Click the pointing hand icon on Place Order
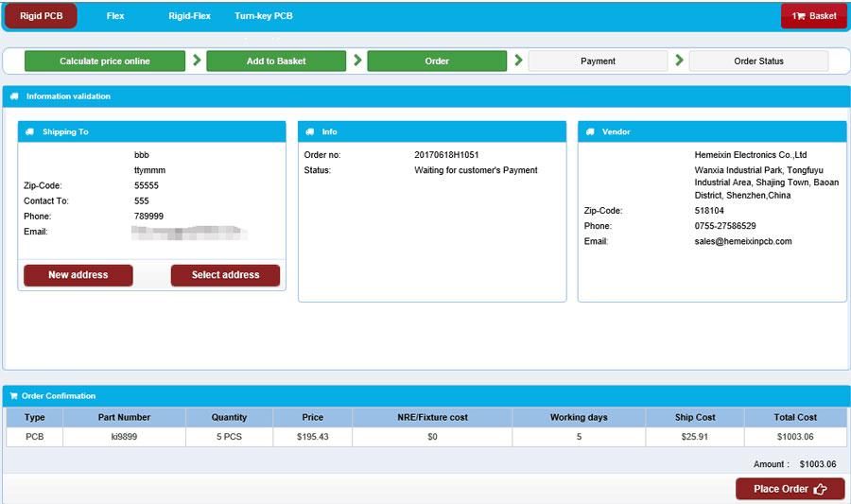The height and width of the screenshot is (504, 851). 820,489
